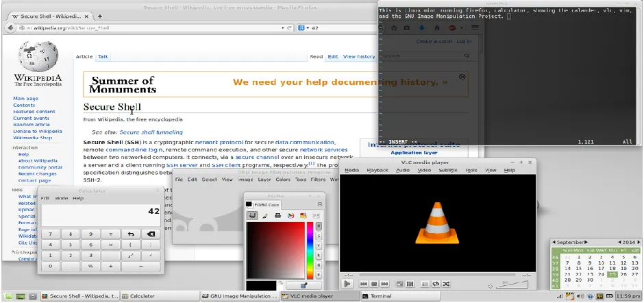This screenshot has height=303, width=644.
Task: Go to previous month in calendar
Action: pyautogui.click(x=554, y=243)
